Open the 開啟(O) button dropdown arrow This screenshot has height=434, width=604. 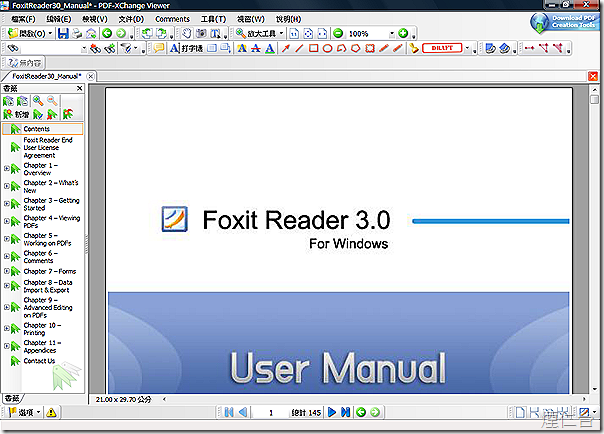tap(50, 34)
